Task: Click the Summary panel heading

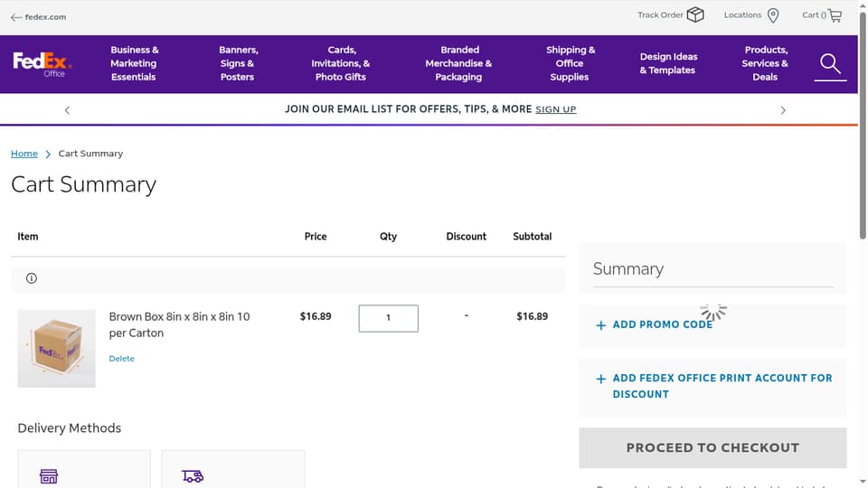Action: click(627, 269)
